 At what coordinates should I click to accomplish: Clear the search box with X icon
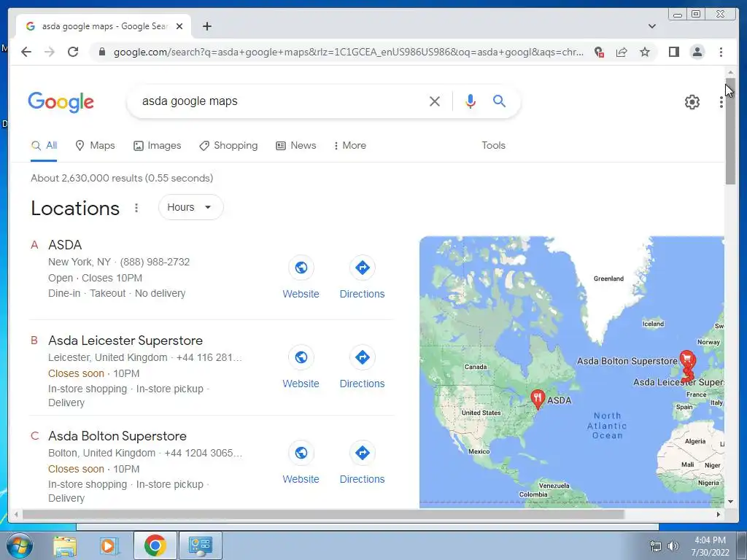click(x=434, y=101)
